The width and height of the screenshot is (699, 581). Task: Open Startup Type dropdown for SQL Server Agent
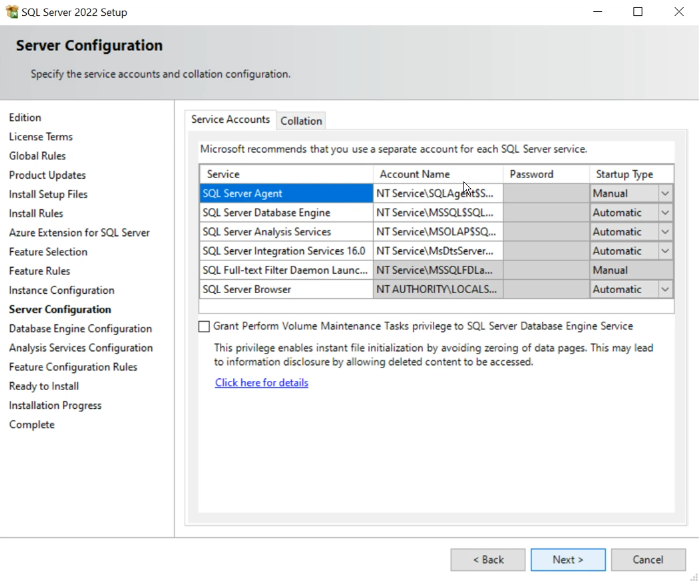pyautogui.click(x=665, y=194)
